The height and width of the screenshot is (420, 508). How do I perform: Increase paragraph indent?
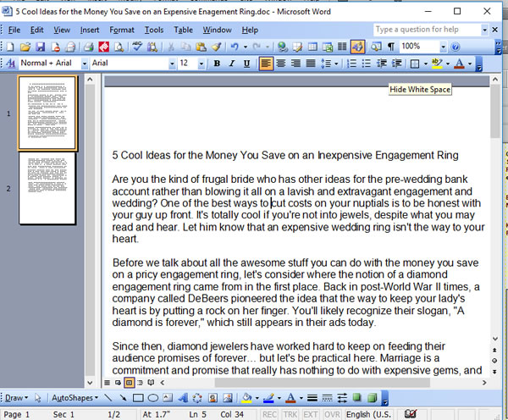click(x=397, y=64)
